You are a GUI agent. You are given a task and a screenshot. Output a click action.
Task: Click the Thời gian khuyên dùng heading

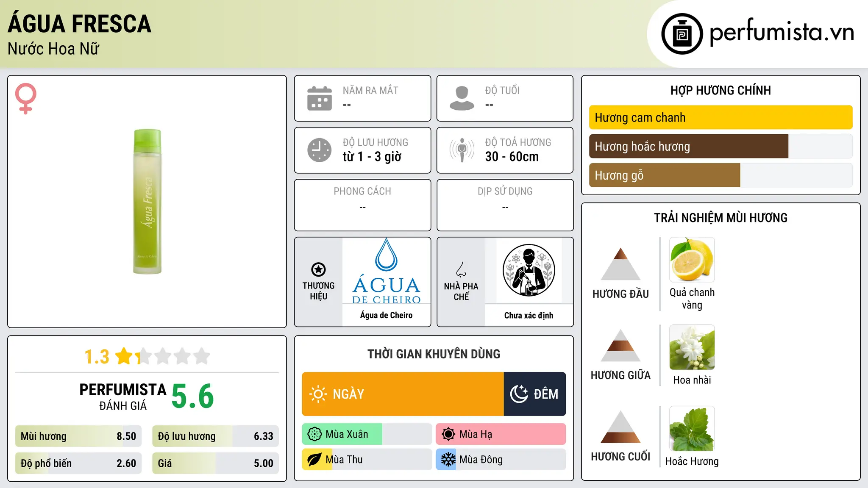(x=434, y=354)
